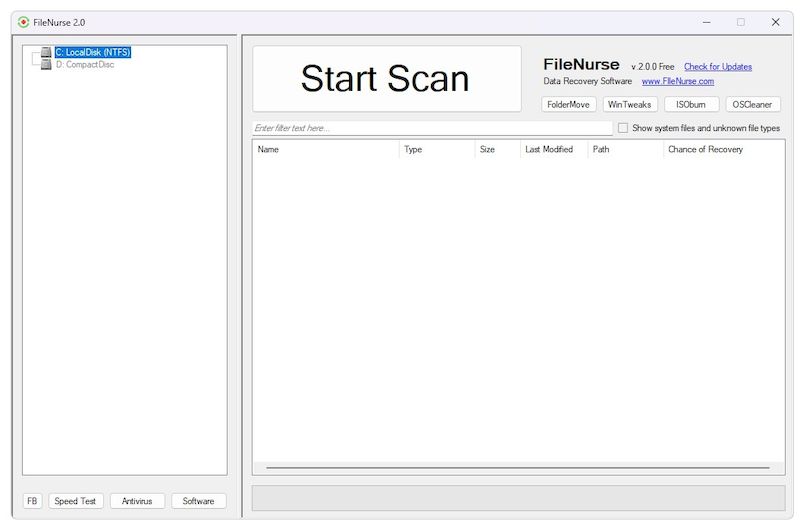Screen dimensions: 800x524
Task: Click the FB button
Action: pos(32,501)
